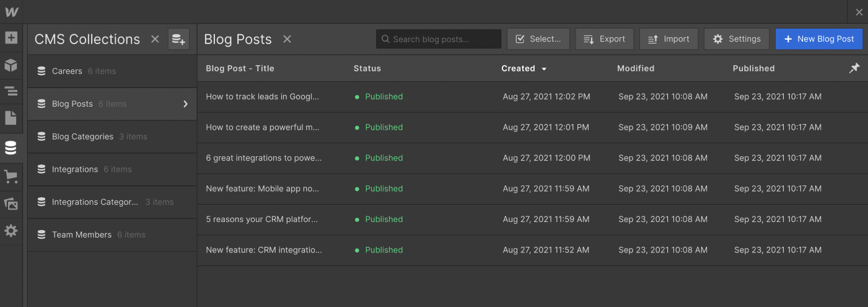Open the Pages panel icon
This screenshot has height=307, width=868.
point(11,118)
